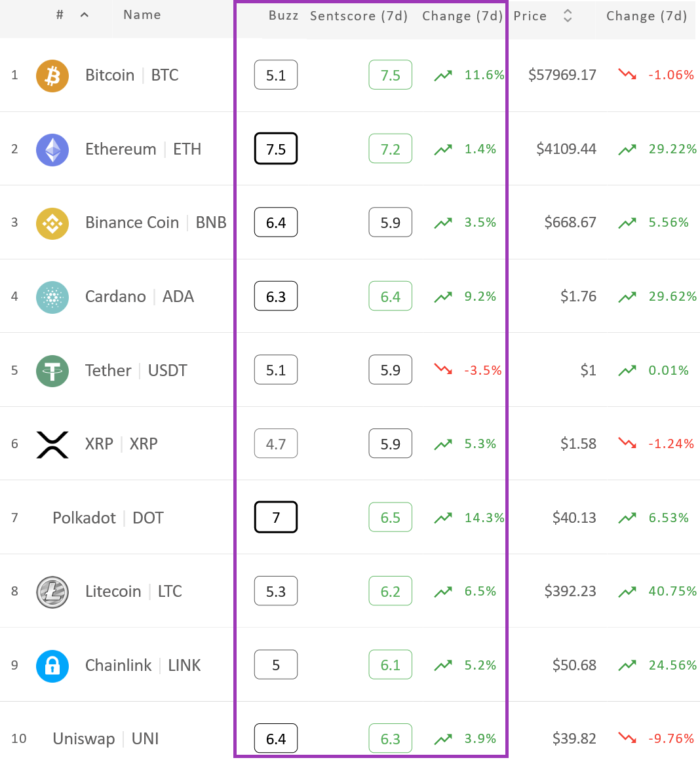The width and height of the screenshot is (700, 760).
Task: Toggle Price column sort arrows
Action: 568,16
